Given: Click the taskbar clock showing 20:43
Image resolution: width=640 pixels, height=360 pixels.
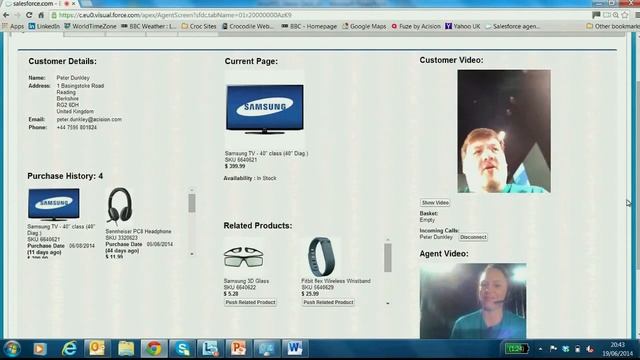Looking at the screenshot, I should pyautogui.click(x=618, y=349).
